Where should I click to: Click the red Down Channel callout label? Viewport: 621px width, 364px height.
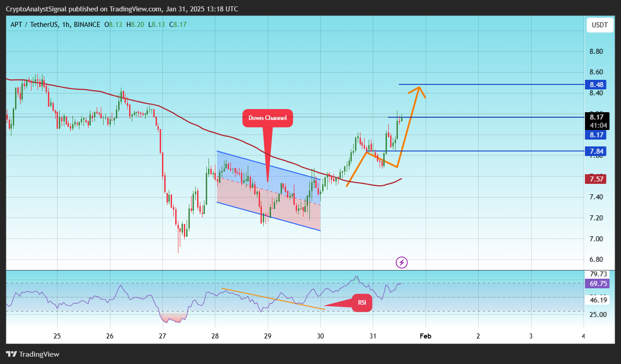coord(267,118)
